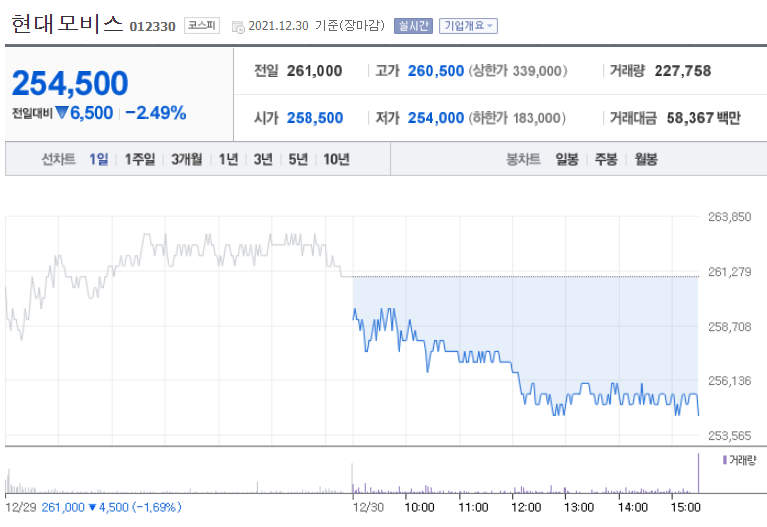Switch to 일봉 candle chart
This screenshot has width=767, height=527.
[x=567, y=159]
